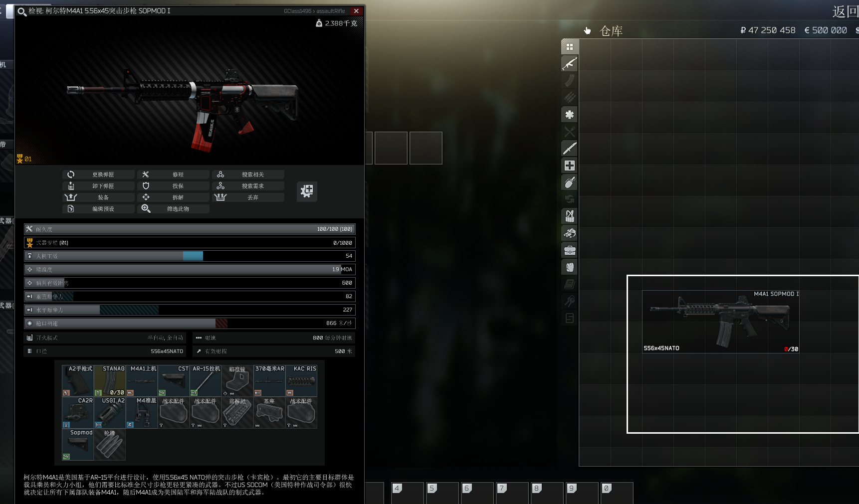859x504 pixels.
Task: Click the gear-plus icon beside action buttons
Action: [x=307, y=191]
